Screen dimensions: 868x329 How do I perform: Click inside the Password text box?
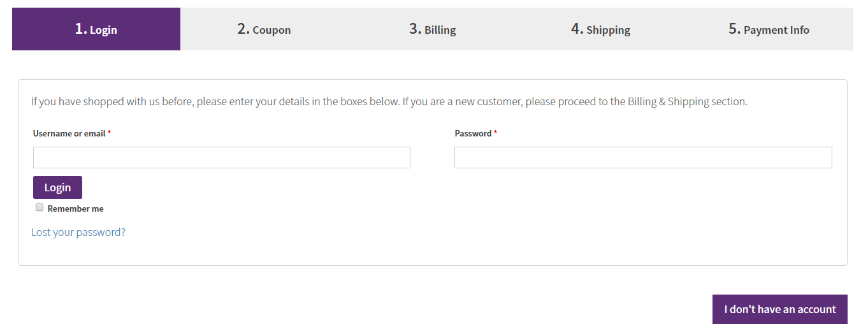(643, 157)
